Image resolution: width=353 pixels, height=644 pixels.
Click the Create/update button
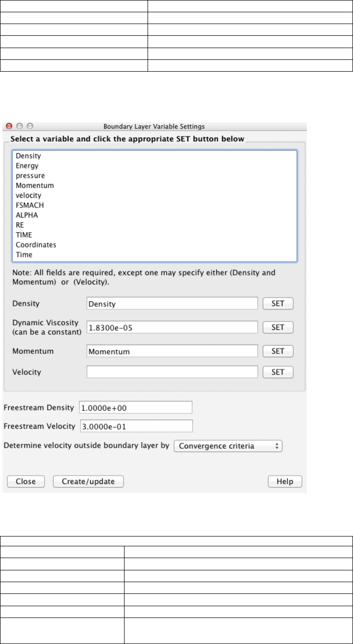click(88, 482)
